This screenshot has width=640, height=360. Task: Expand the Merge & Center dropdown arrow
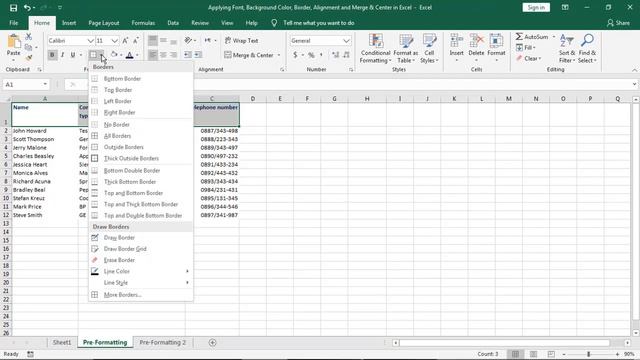click(279, 55)
